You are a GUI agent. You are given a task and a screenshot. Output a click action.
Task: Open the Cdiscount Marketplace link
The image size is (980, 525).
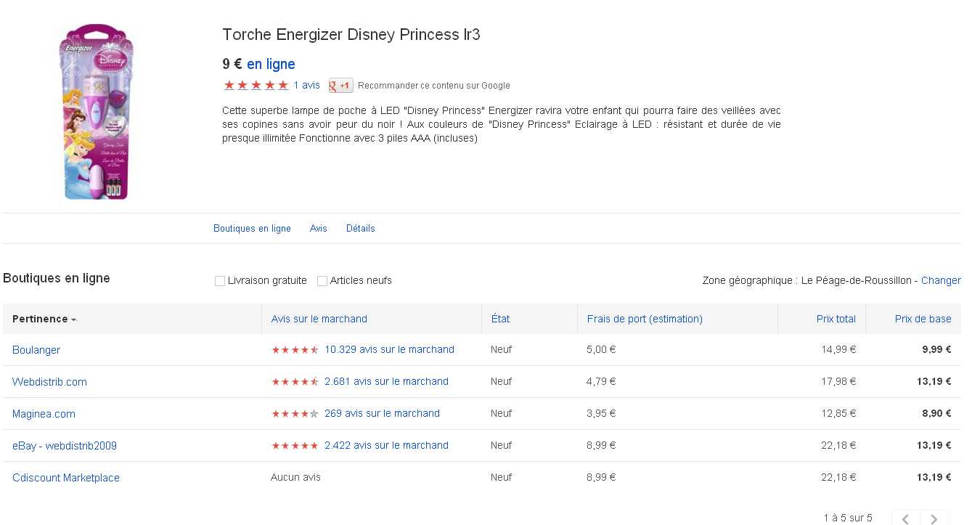[66, 478]
